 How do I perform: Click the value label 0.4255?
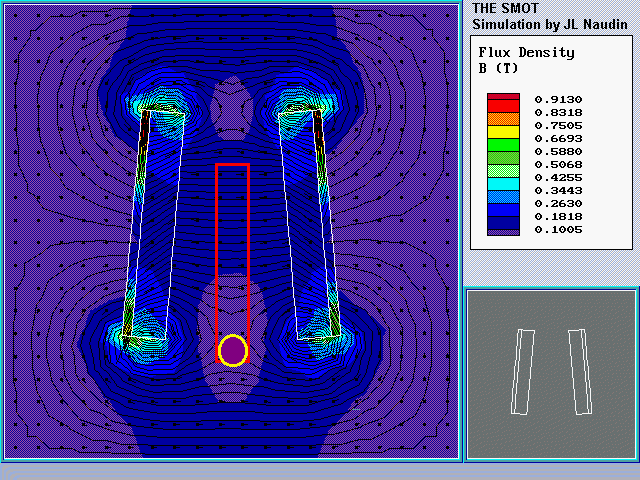[x=558, y=178]
